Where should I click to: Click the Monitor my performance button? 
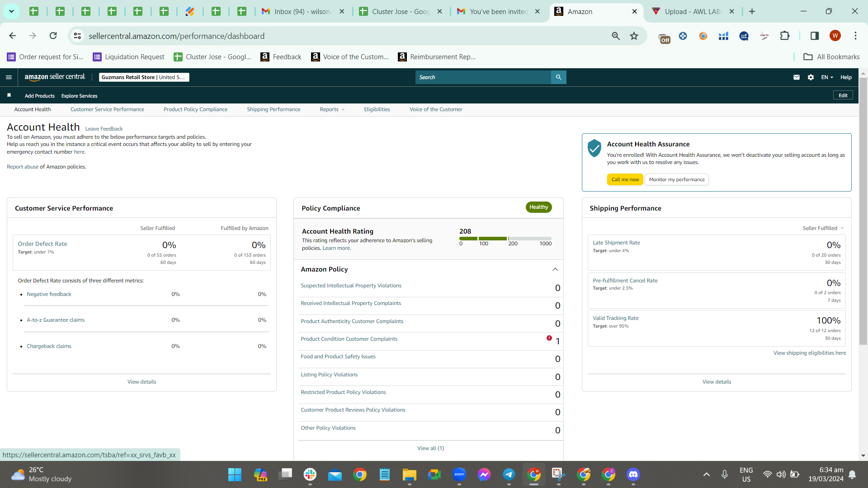tap(677, 179)
